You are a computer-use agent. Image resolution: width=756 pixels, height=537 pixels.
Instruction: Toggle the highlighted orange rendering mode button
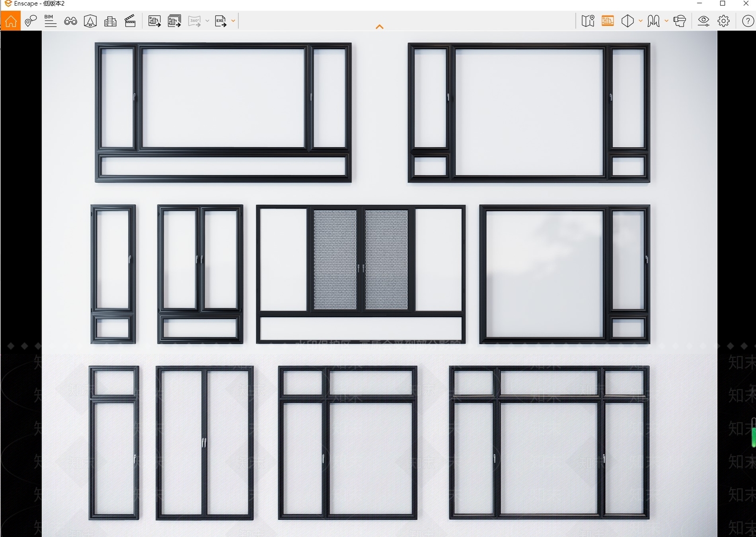608,21
